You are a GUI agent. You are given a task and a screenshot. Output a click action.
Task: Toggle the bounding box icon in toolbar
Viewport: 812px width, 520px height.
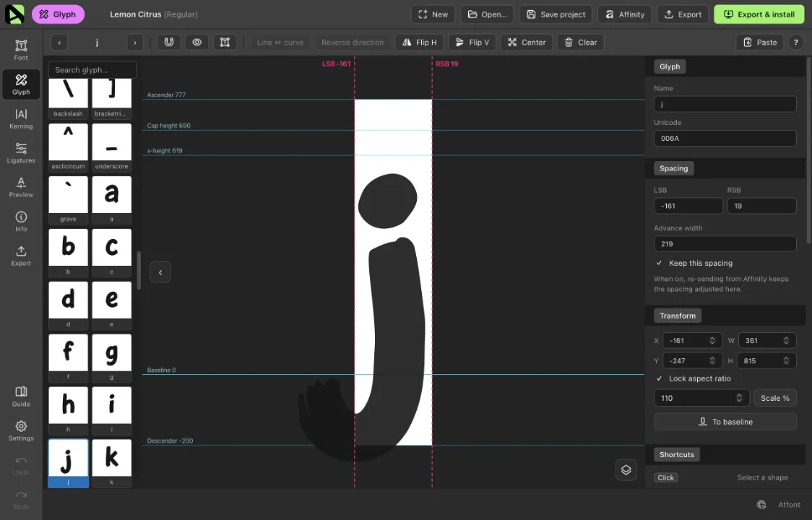tap(225, 43)
